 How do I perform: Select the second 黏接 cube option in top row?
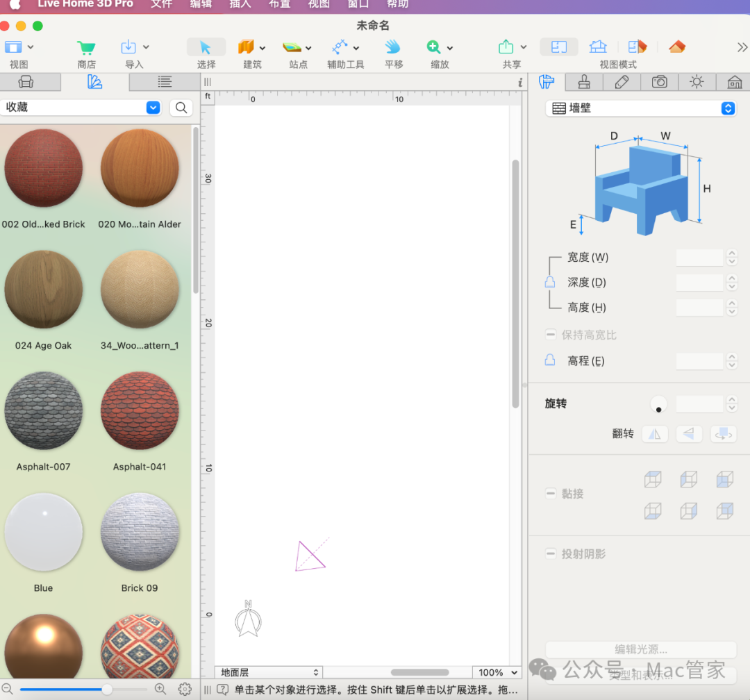(689, 479)
